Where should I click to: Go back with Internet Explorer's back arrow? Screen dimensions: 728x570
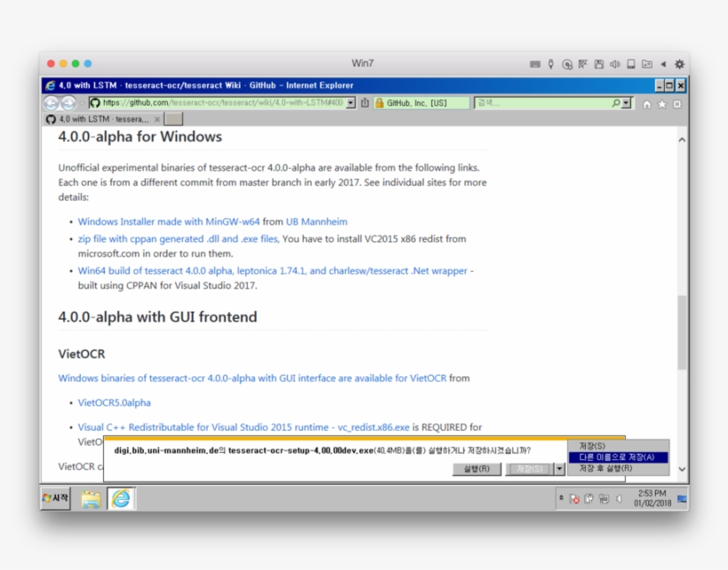pos(51,103)
